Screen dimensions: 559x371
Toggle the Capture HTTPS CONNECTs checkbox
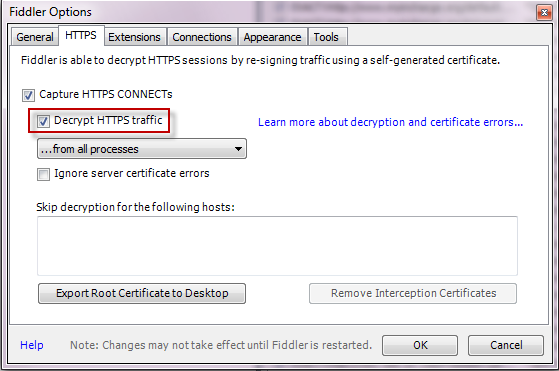click(x=28, y=95)
